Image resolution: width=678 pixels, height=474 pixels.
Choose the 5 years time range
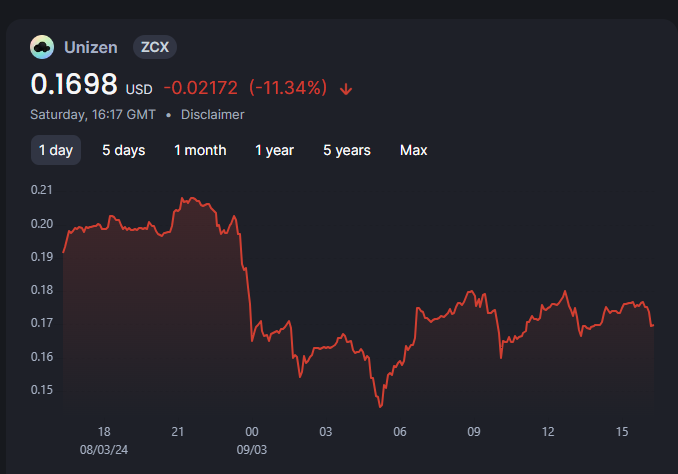(x=346, y=150)
